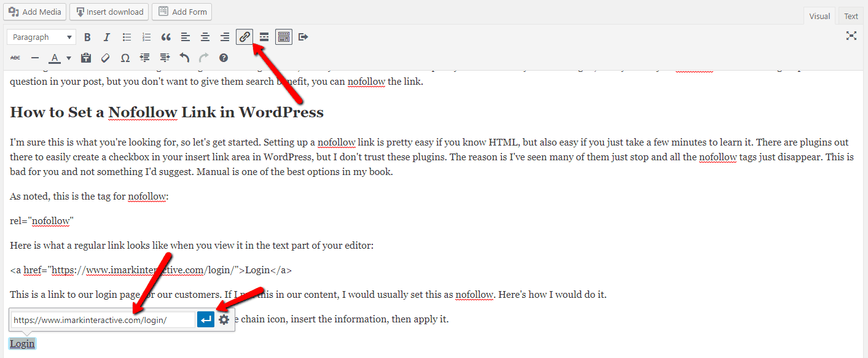Toggle the extra toolbar row keyboard icon
The height and width of the screenshot is (358, 868).
[283, 37]
